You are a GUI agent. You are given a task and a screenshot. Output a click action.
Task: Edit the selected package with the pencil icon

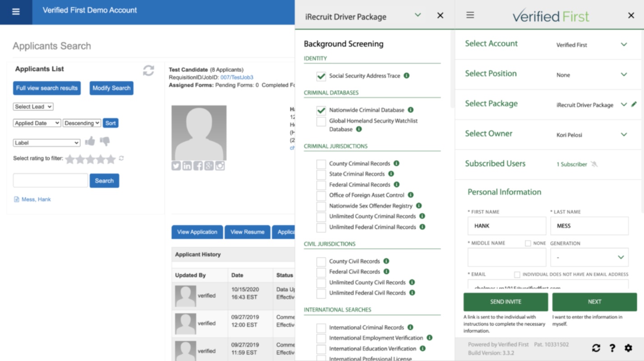tap(634, 104)
